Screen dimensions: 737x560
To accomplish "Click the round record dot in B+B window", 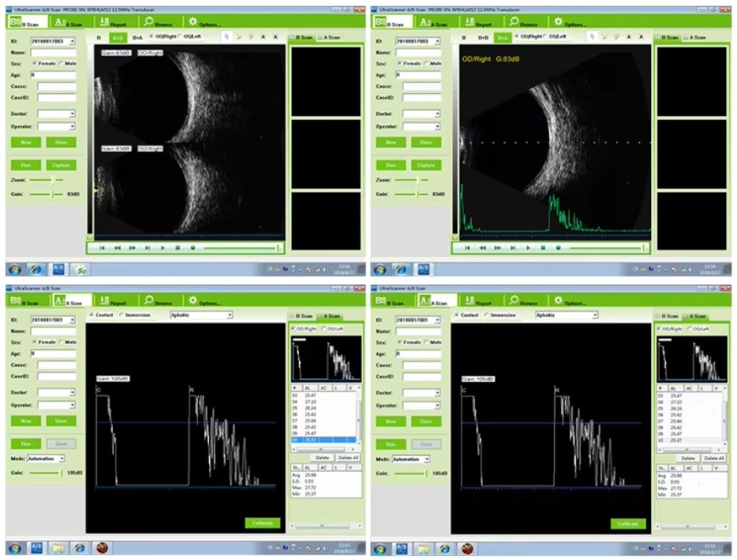I will (x=193, y=248).
